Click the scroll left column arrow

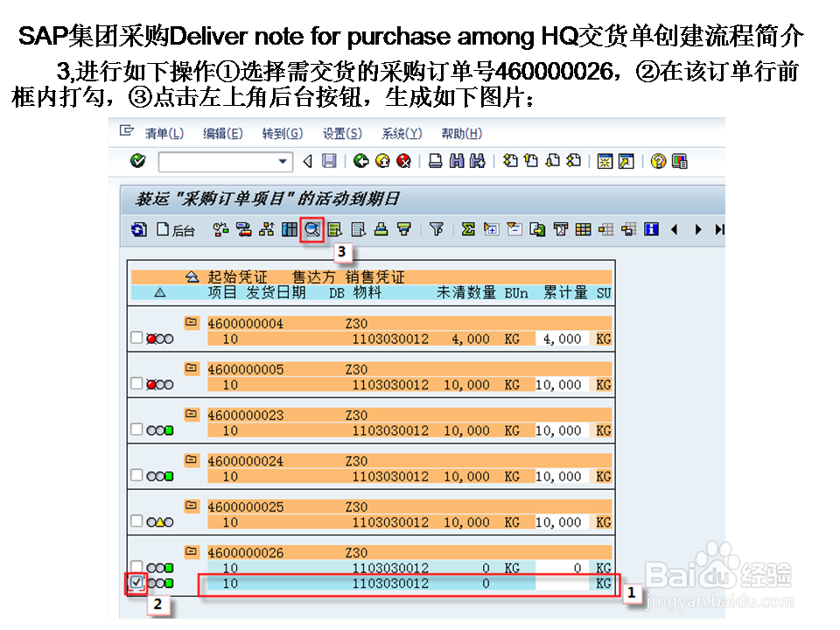click(x=675, y=230)
